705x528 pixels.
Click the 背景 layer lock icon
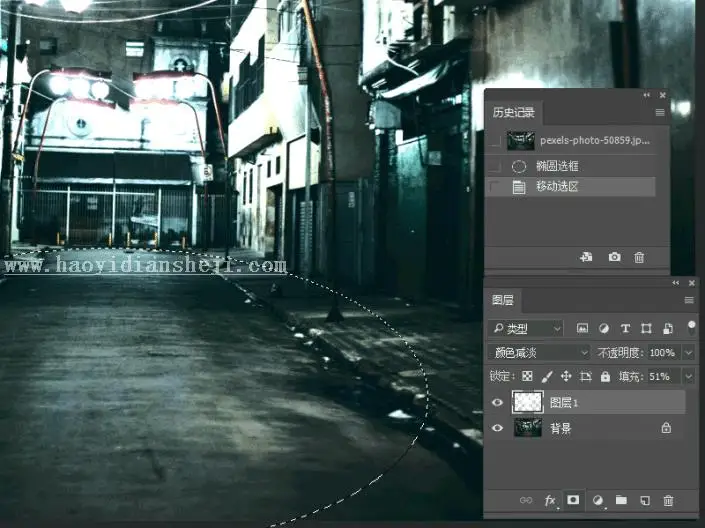[x=666, y=428]
